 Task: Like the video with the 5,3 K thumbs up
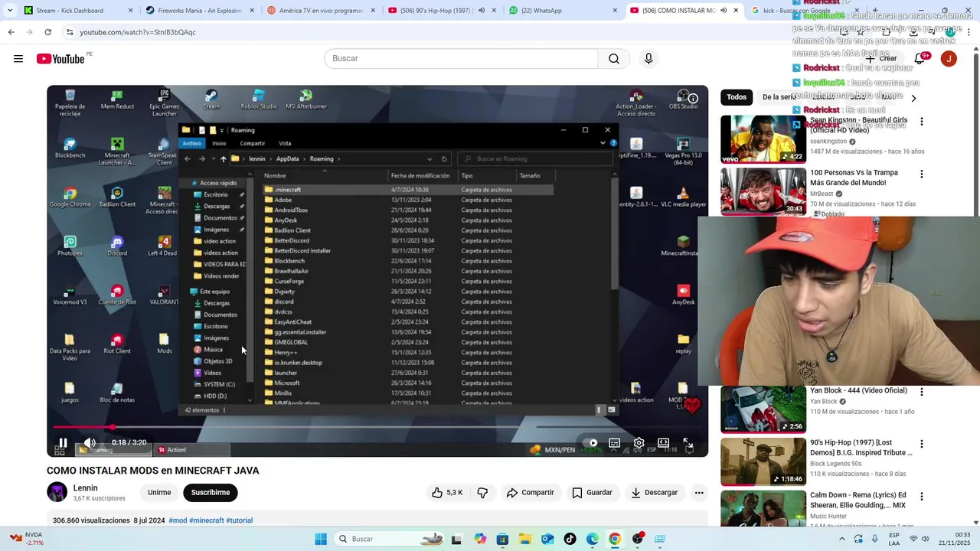click(x=447, y=492)
